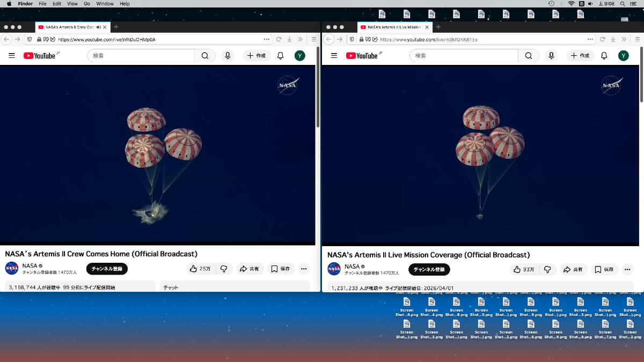Open notifications bell in right YouTube window
The height and width of the screenshot is (362, 644).
[604, 56]
